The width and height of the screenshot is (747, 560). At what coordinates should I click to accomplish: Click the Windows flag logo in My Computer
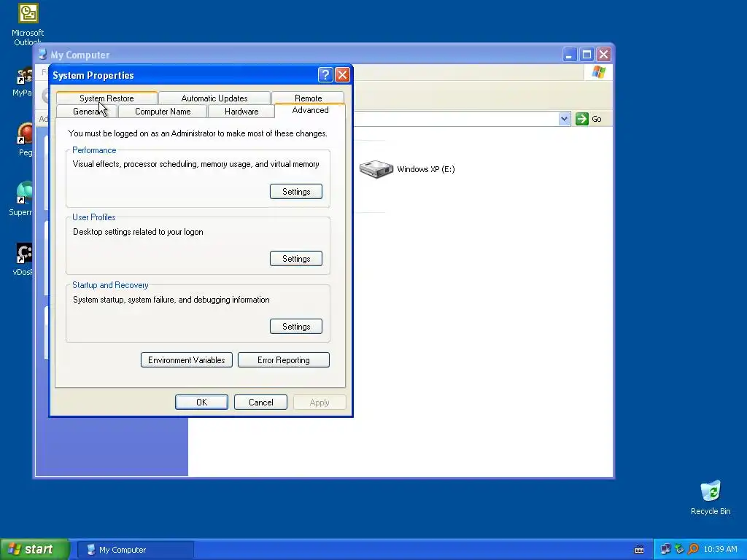click(598, 72)
